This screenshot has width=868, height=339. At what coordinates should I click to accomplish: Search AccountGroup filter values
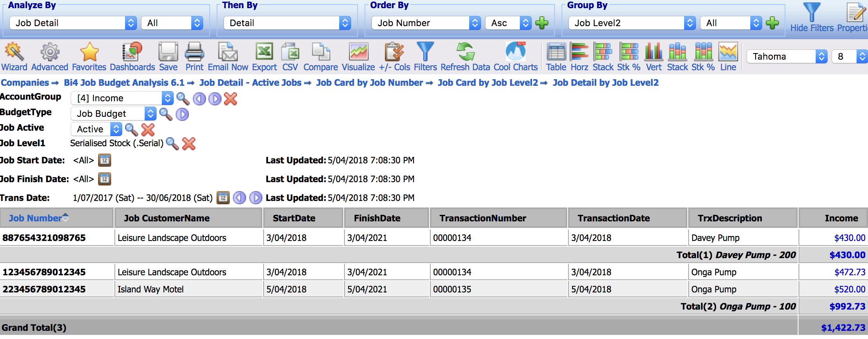pos(183,98)
